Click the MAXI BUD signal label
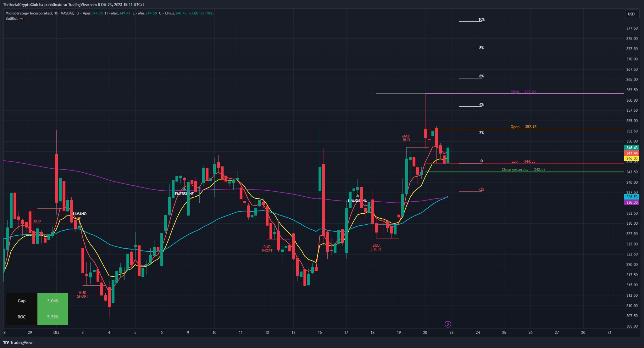 [x=406, y=138]
